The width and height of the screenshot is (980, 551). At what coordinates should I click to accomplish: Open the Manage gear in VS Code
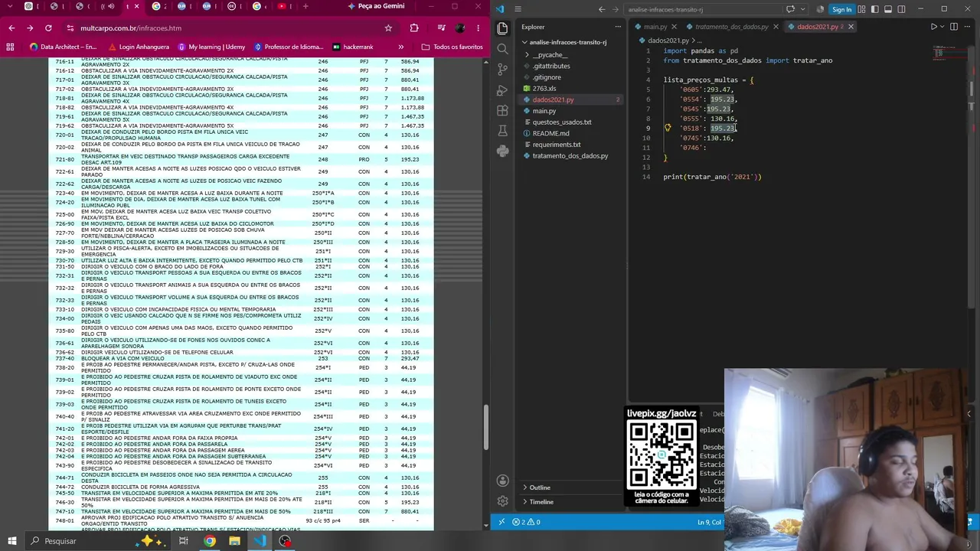pos(502,501)
